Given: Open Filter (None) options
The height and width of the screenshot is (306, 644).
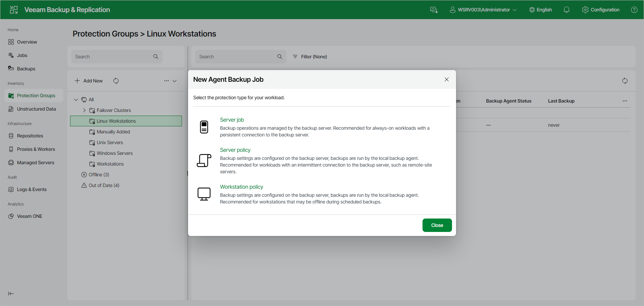Looking at the screenshot, I should (x=310, y=57).
